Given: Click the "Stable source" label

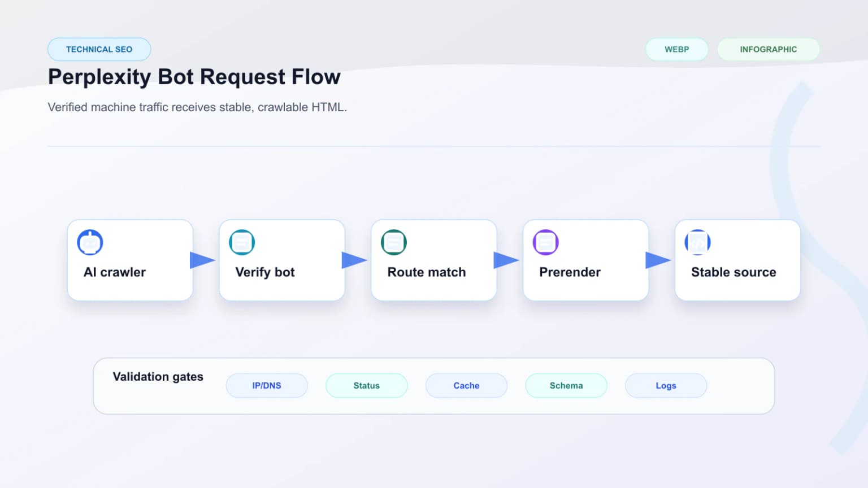Looking at the screenshot, I should point(734,272).
